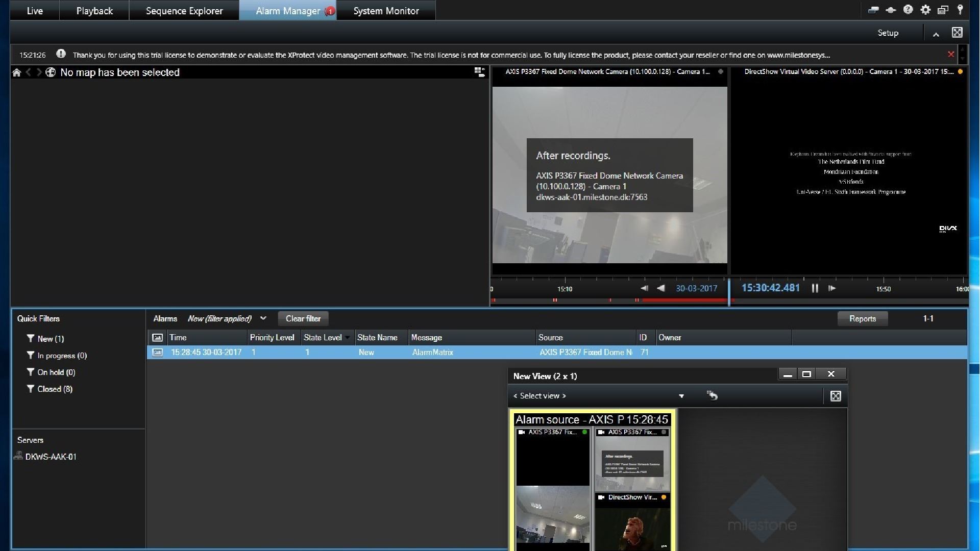The height and width of the screenshot is (551, 980).
Task: Open the Help question mark icon
Action: pyautogui.click(x=908, y=10)
